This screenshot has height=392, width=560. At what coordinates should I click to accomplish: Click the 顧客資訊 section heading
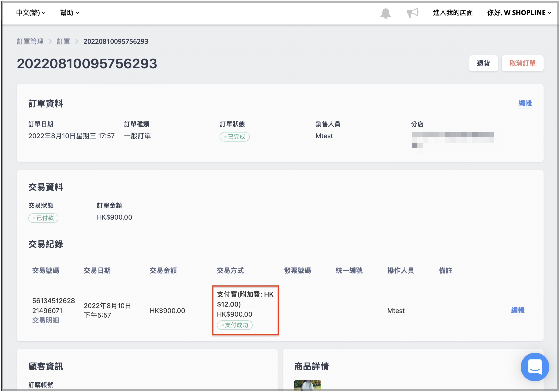click(46, 366)
